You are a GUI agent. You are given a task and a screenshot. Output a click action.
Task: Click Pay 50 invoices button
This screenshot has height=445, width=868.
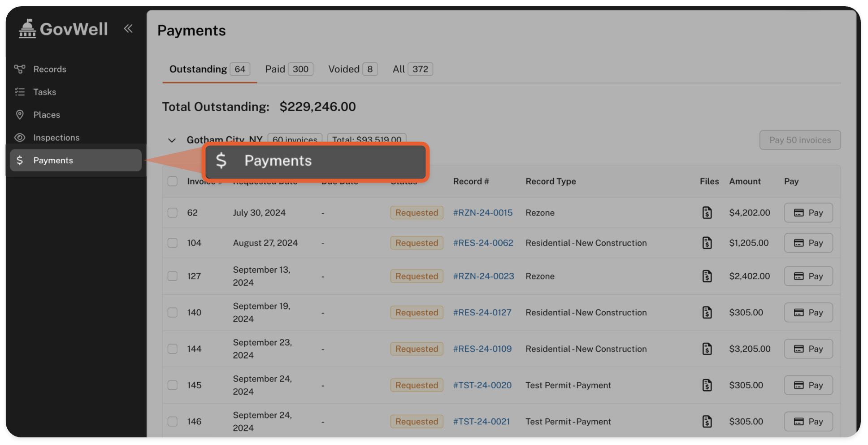(799, 140)
